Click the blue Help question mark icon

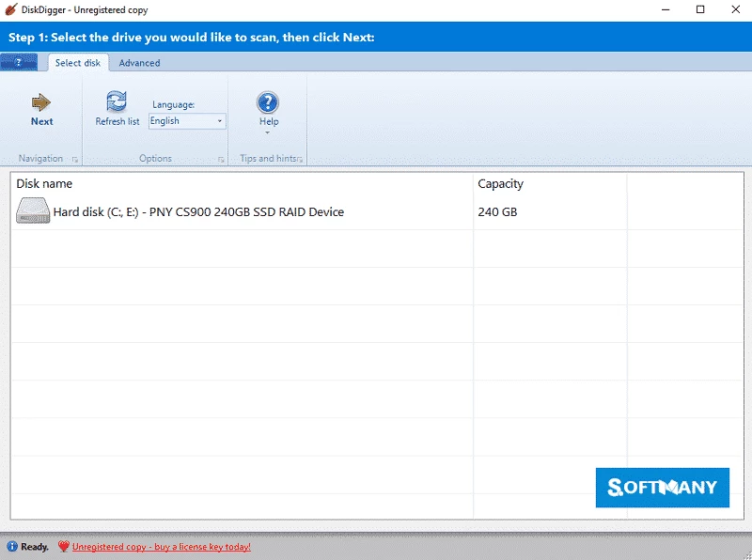tap(268, 102)
